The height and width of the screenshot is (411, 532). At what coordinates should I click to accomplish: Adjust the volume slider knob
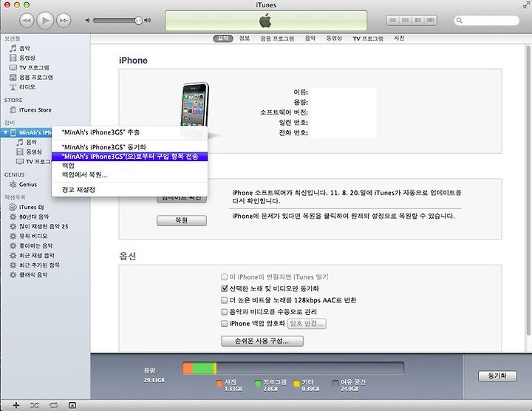(x=138, y=21)
